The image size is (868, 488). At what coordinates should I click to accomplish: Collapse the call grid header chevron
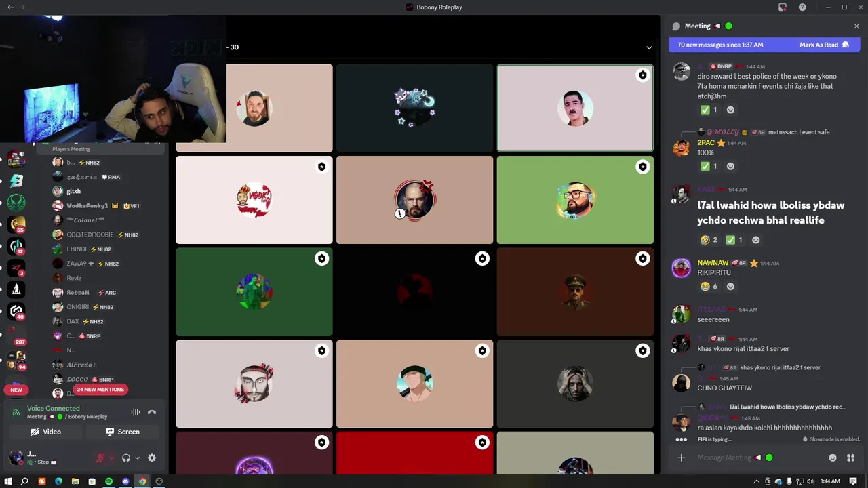[649, 47]
